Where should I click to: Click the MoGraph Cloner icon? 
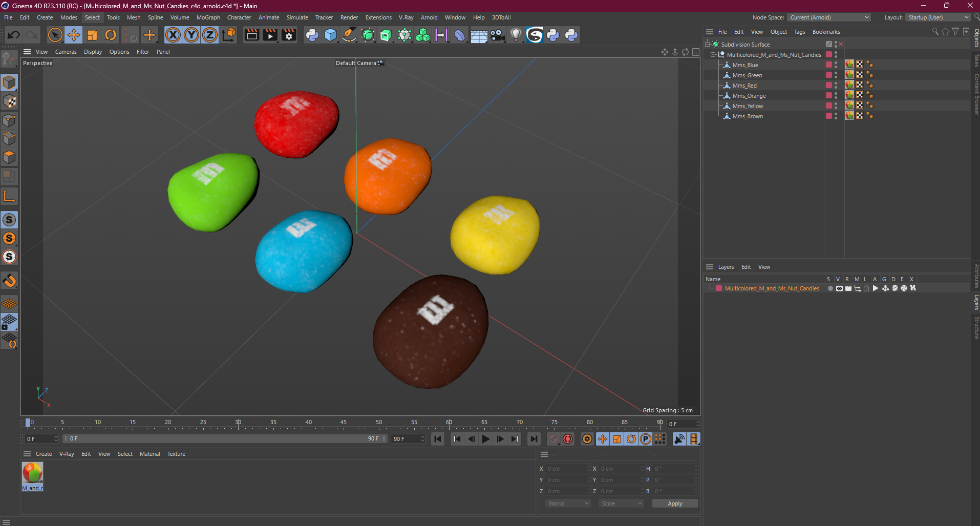(x=423, y=35)
